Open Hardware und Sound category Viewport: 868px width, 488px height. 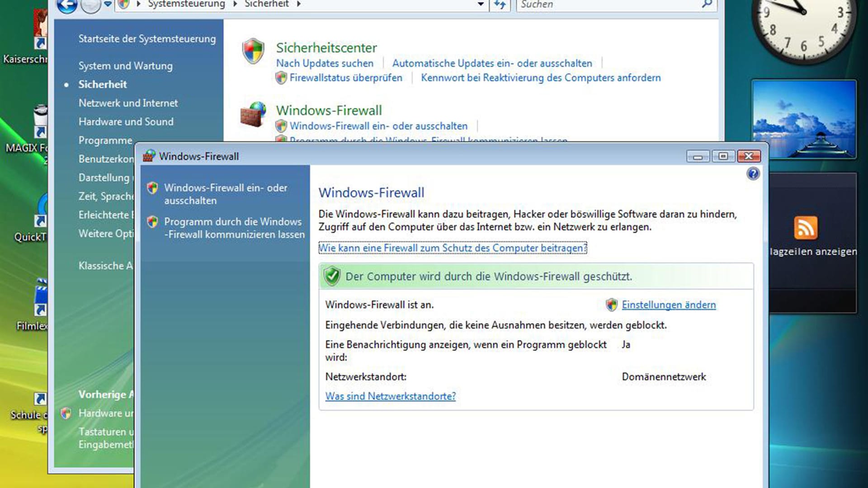click(x=126, y=122)
